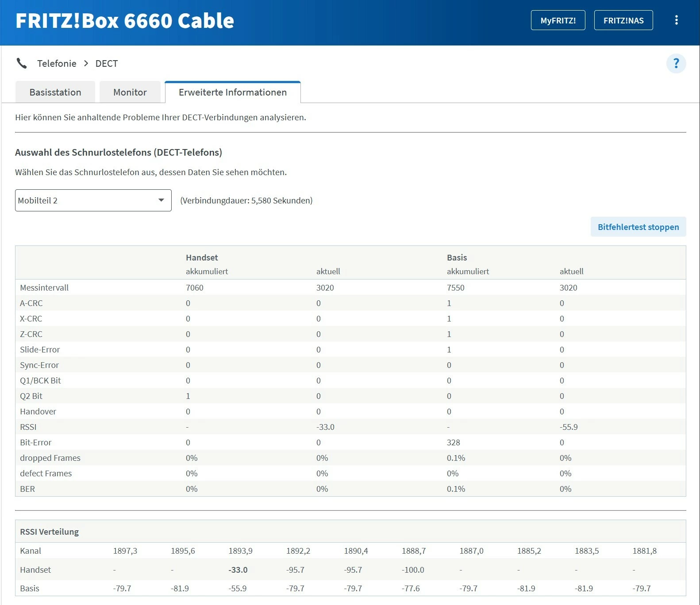The height and width of the screenshot is (605, 700).
Task: Switch to the Monitor tab
Action: point(130,92)
